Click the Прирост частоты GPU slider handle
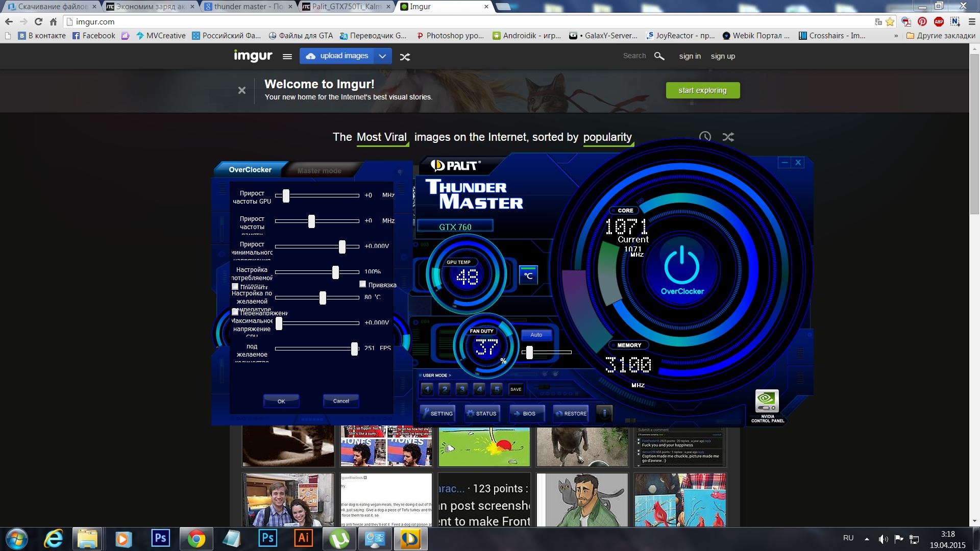 pos(286,195)
